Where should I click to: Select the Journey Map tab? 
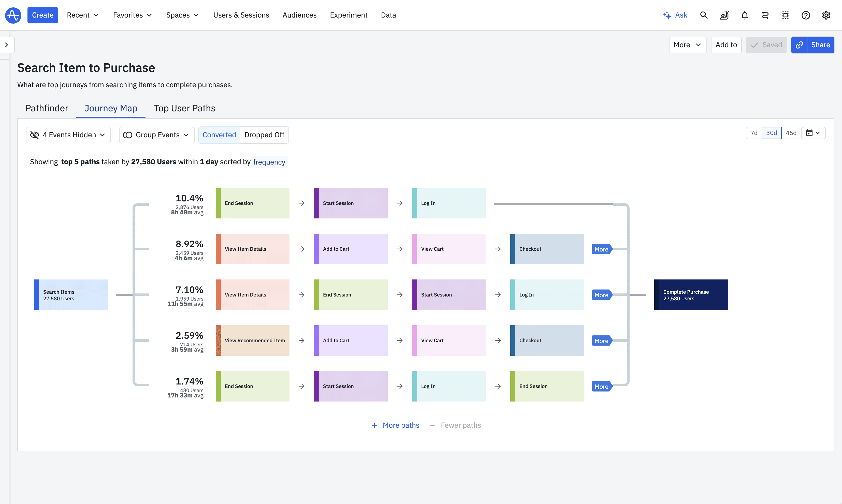tap(111, 108)
